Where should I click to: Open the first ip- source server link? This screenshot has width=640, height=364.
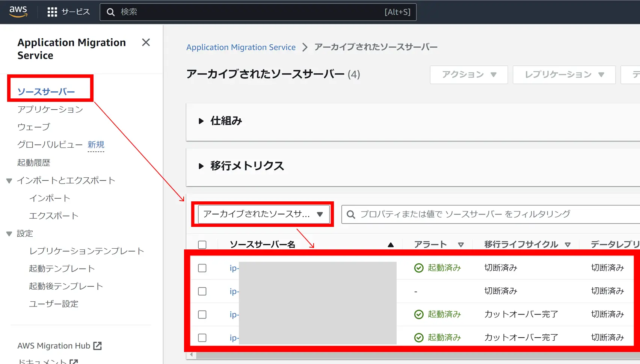click(234, 268)
